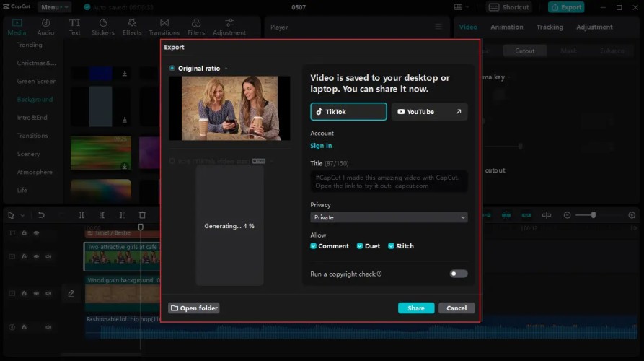Uncheck the Duet checkbox

point(360,246)
